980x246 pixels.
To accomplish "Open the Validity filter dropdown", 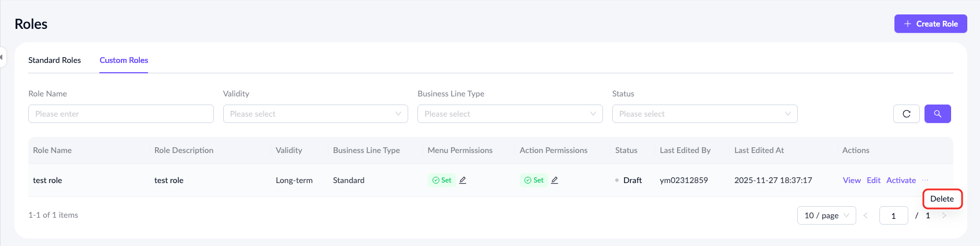I will (x=315, y=114).
